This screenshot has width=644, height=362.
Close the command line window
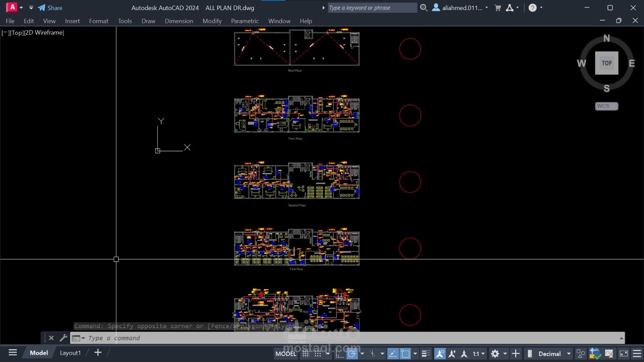click(x=51, y=338)
